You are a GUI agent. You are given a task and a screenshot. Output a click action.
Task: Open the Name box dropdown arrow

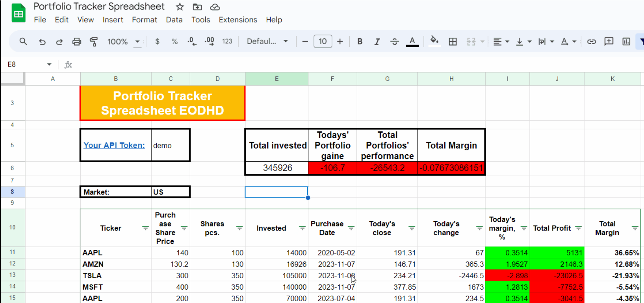49,65
